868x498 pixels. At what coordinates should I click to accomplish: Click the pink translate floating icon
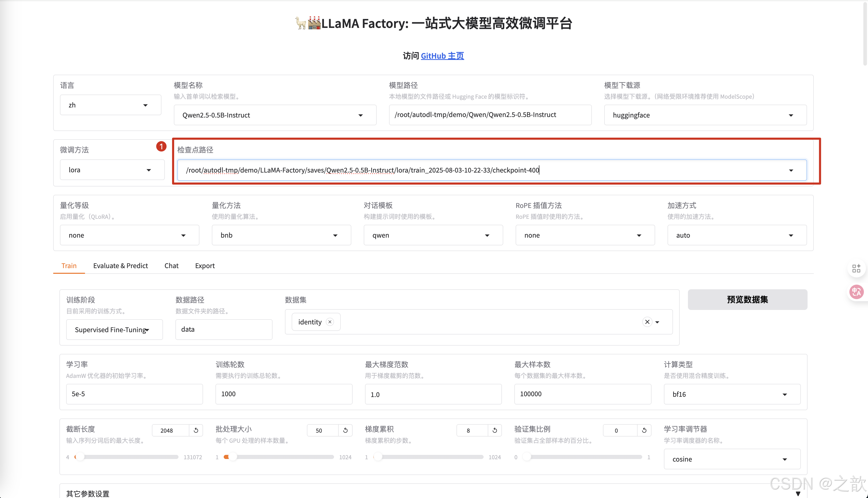[x=856, y=292]
